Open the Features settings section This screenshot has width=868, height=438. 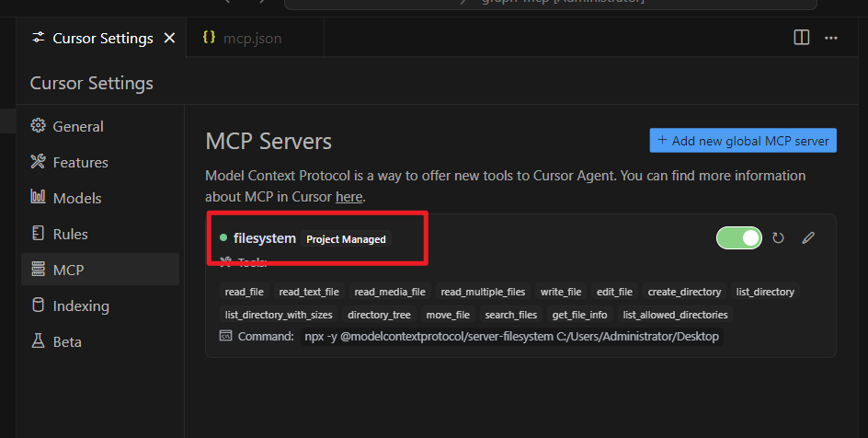tap(100, 162)
